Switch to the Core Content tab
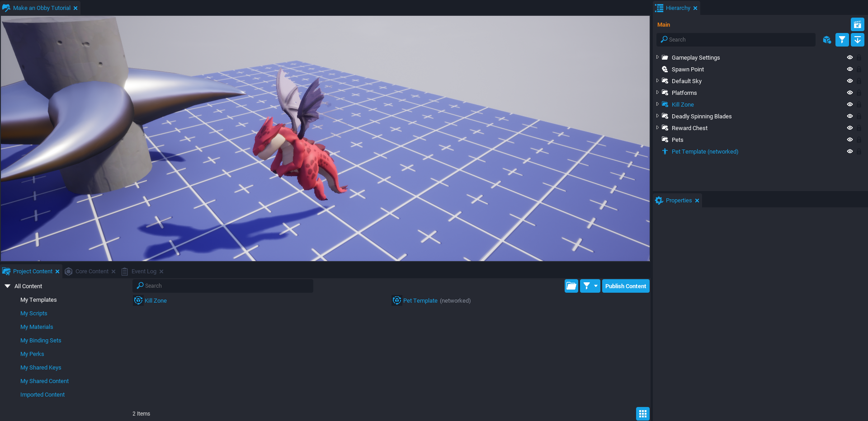The width and height of the screenshot is (868, 421). (92, 271)
